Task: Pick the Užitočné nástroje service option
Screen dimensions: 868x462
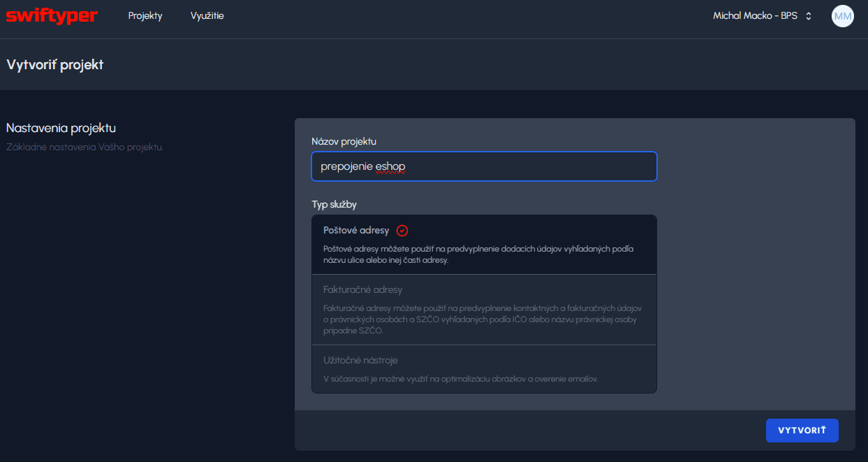Action: tap(360, 360)
